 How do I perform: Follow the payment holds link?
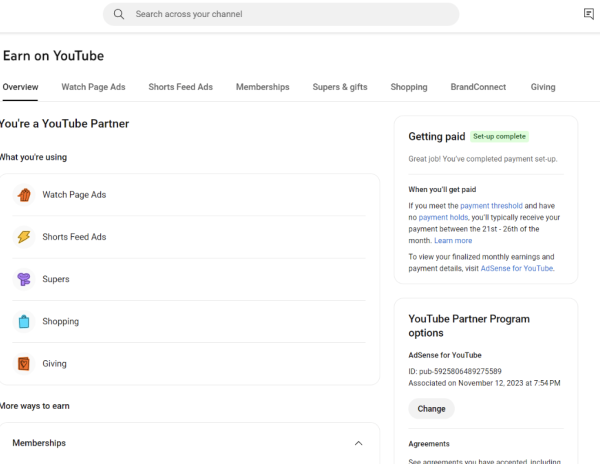pos(440,217)
